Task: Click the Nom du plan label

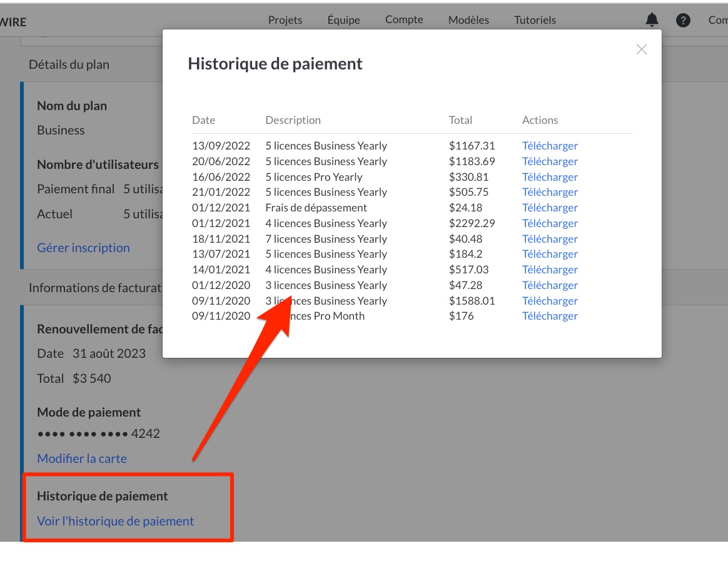Action: tap(72, 106)
